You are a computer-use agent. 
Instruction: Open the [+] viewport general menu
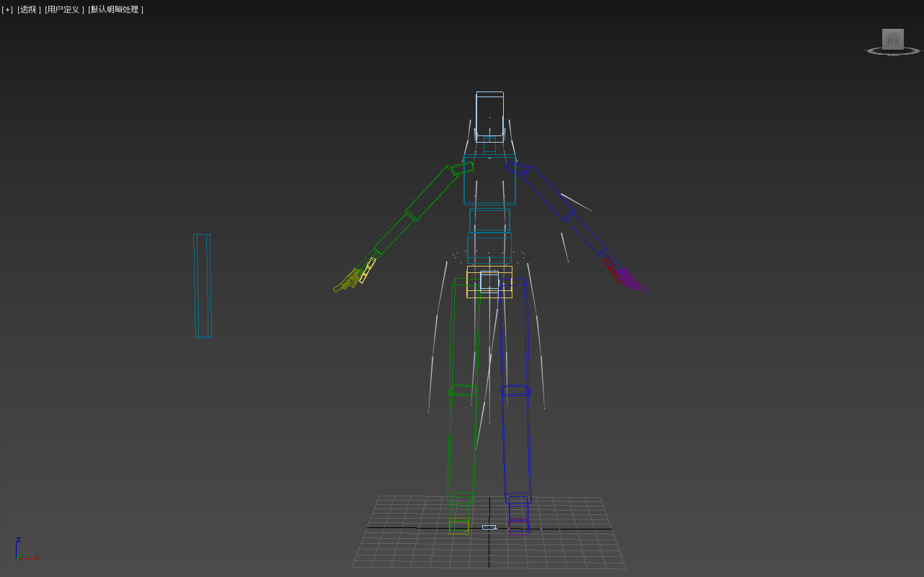[7, 9]
